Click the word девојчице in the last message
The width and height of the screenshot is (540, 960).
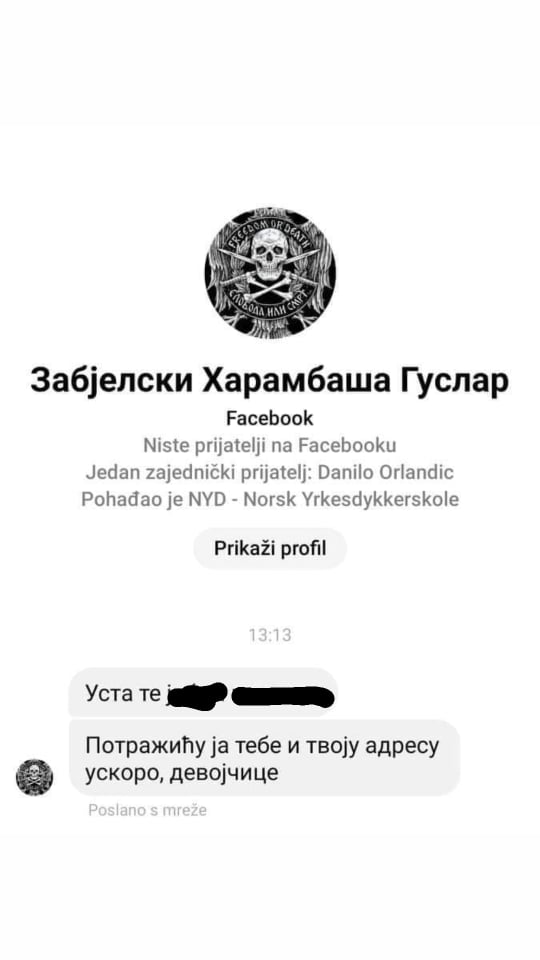223,773
